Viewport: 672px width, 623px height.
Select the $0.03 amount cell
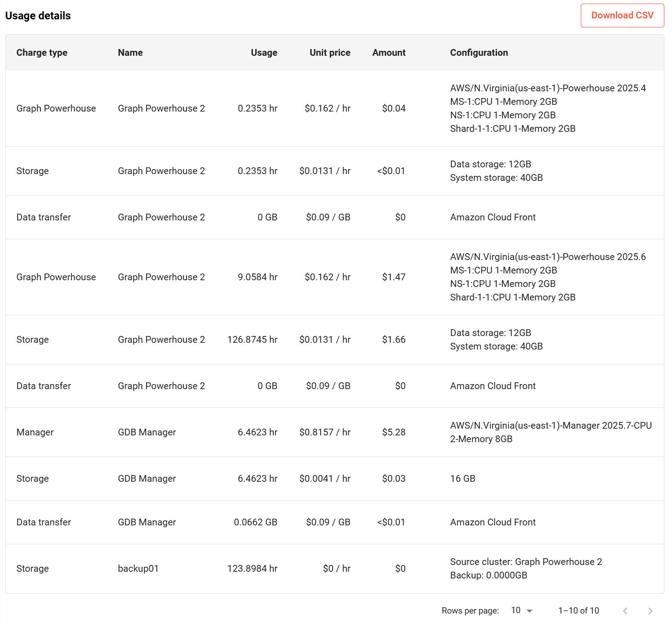394,479
